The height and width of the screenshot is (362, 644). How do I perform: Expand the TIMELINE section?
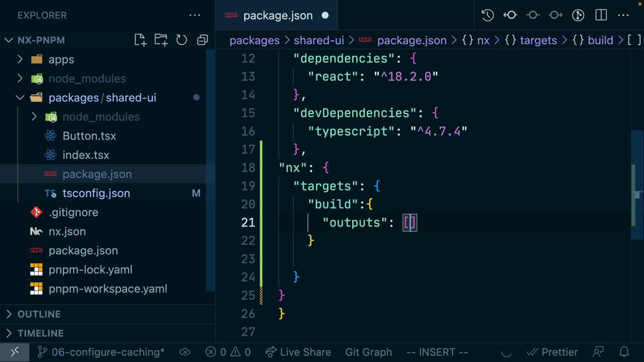click(x=40, y=333)
